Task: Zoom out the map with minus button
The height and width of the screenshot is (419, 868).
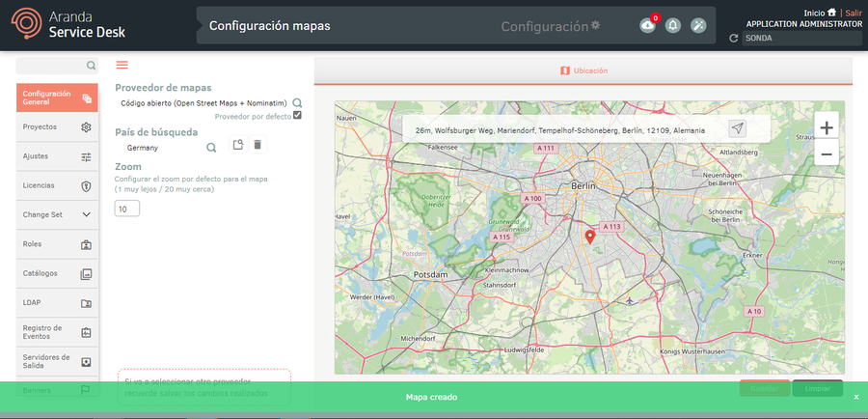Action: coord(827,154)
